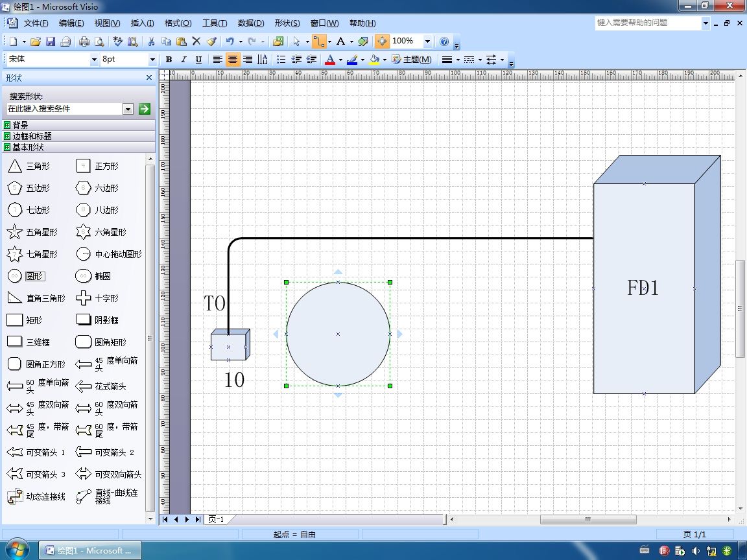Delete the selection with the X icon
This screenshot has height=560, width=747.
tap(196, 41)
